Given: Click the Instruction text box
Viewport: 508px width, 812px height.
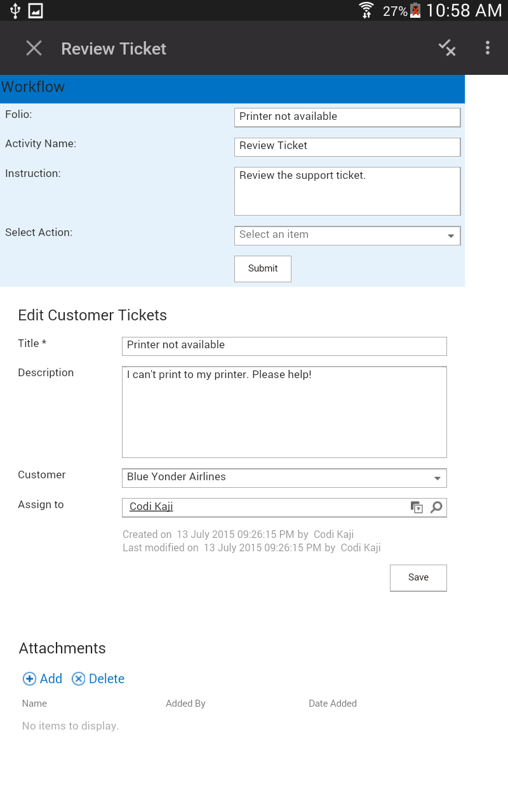Looking at the screenshot, I should (347, 191).
